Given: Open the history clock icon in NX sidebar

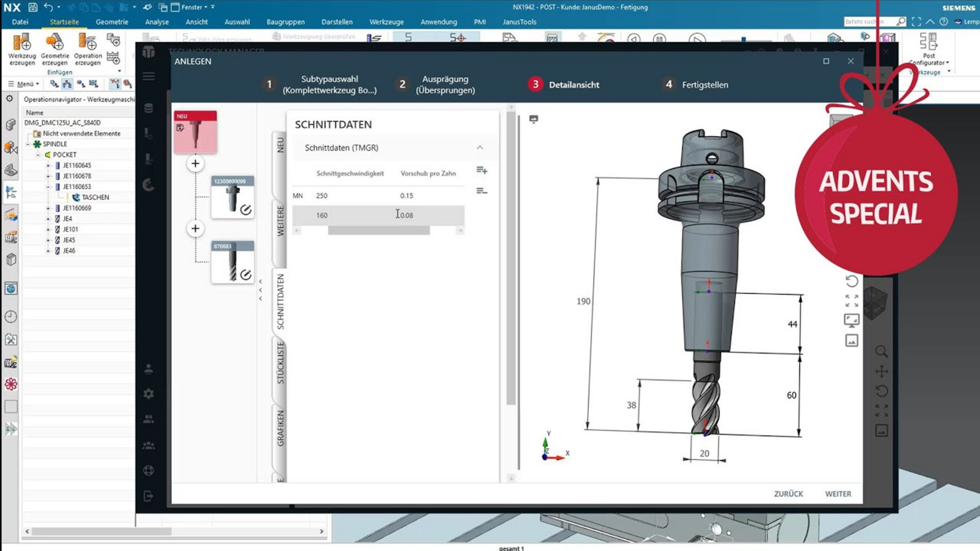Looking at the screenshot, I should click(11, 316).
